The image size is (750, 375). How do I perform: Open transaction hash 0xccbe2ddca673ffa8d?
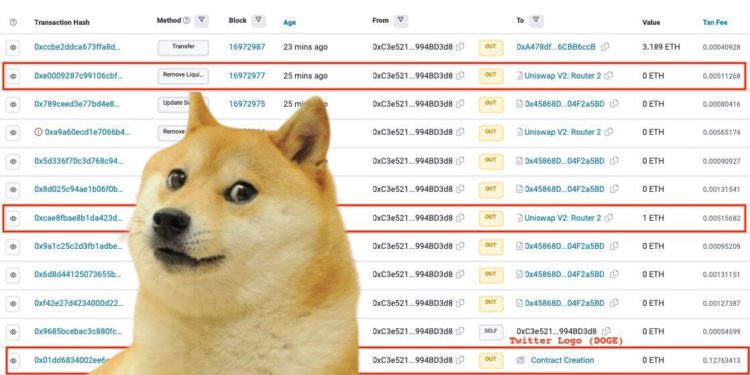coord(77,47)
